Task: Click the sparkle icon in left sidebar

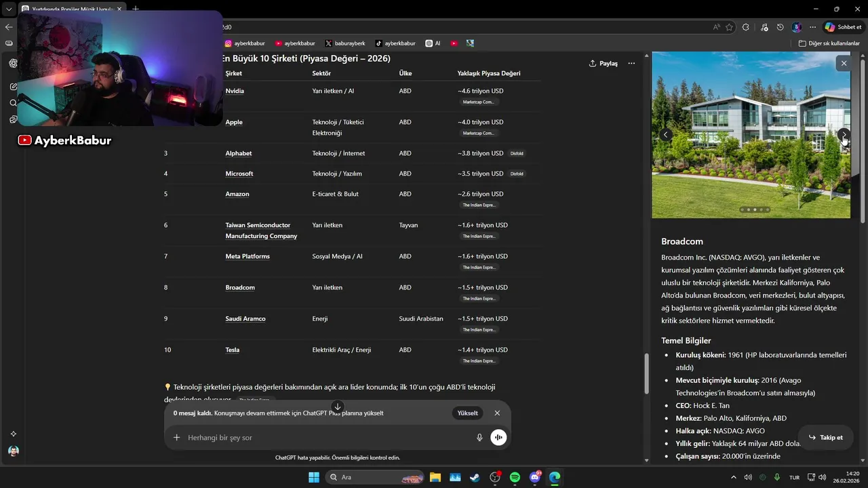Action: 14,434
